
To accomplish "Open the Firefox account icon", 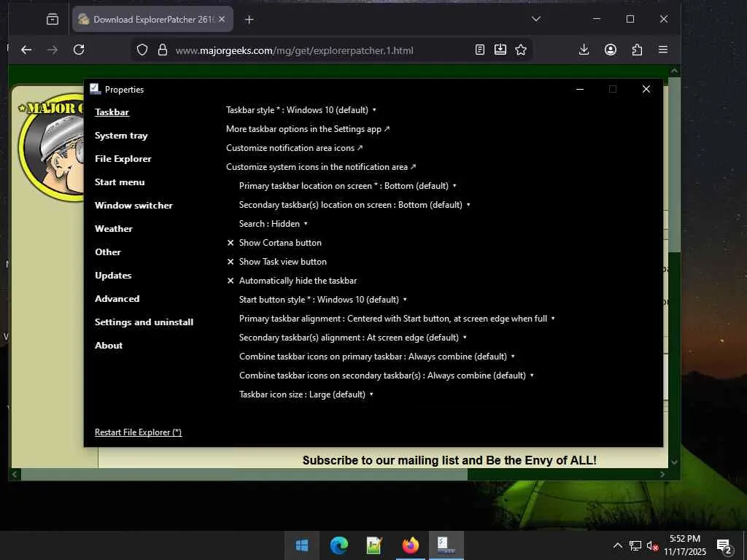I will [x=611, y=50].
